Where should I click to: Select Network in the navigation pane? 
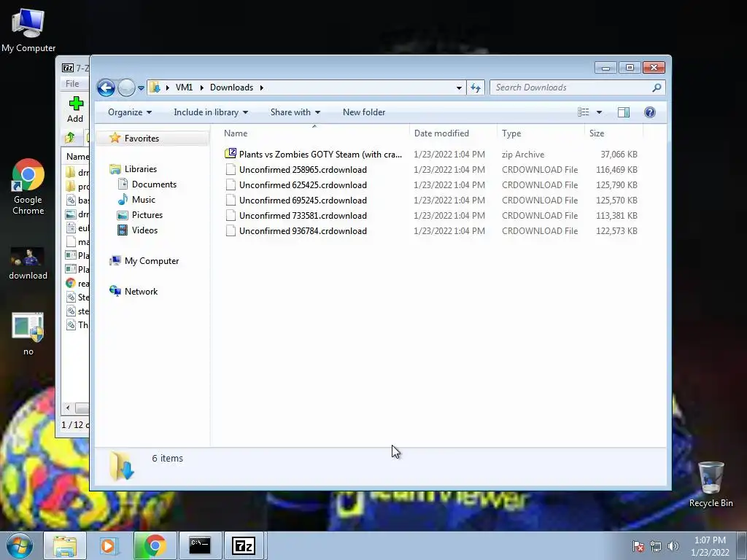141,292
